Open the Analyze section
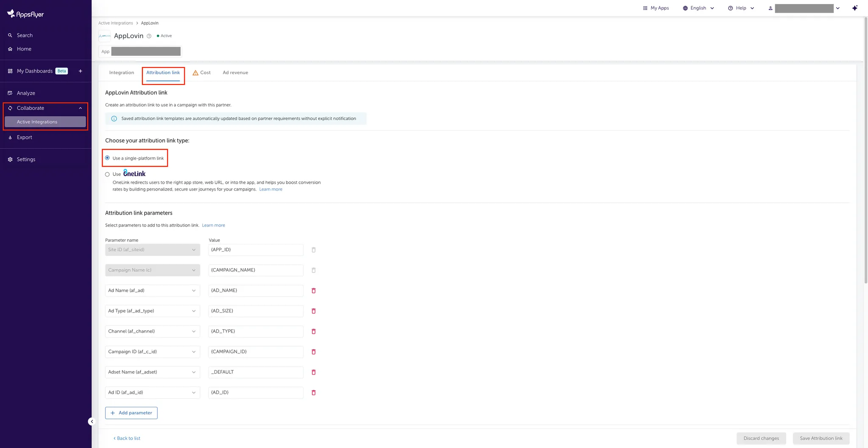Viewport: 868px width, 448px height. 26,93
